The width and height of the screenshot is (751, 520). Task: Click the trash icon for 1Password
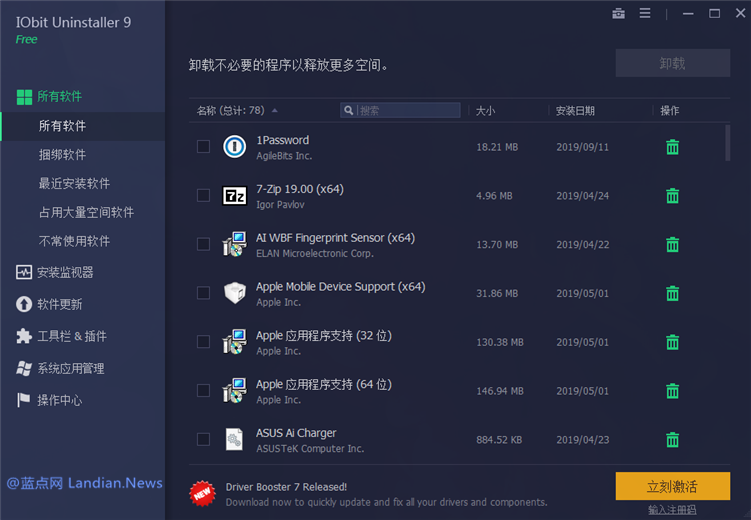(x=672, y=147)
